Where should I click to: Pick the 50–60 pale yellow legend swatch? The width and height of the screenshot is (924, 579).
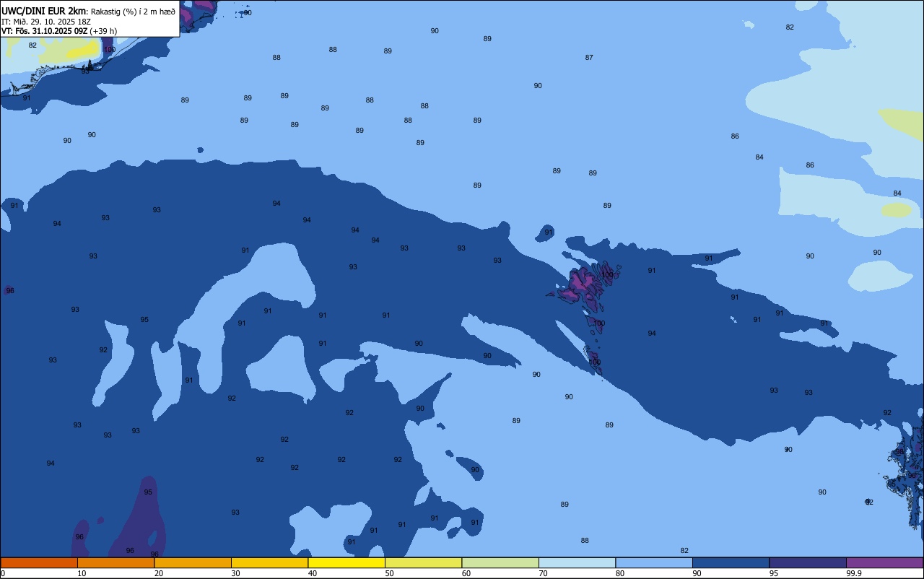coord(423,562)
